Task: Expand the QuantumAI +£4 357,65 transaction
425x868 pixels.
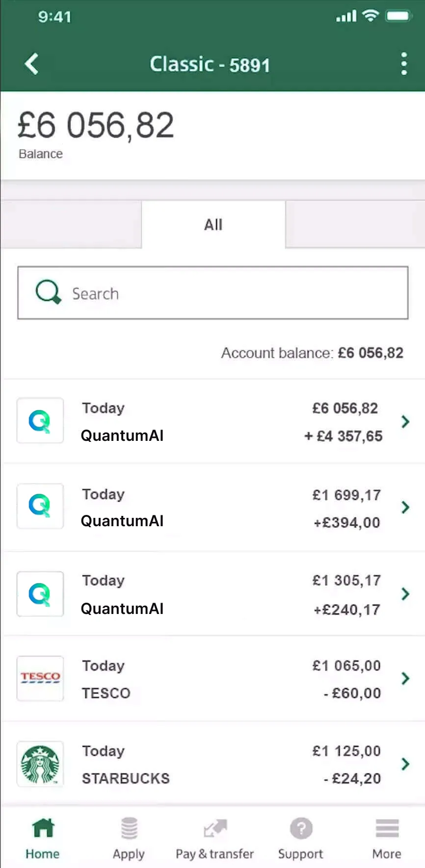Action: click(x=405, y=421)
